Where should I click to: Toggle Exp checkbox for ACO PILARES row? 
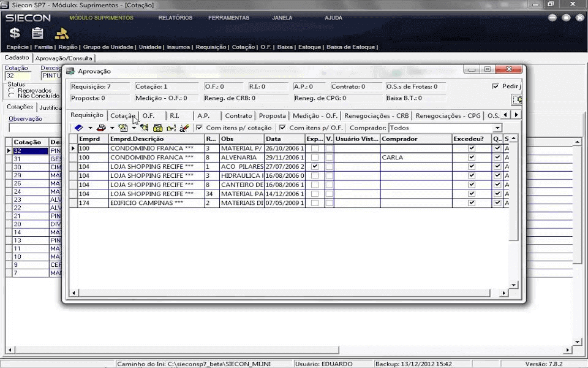point(315,166)
